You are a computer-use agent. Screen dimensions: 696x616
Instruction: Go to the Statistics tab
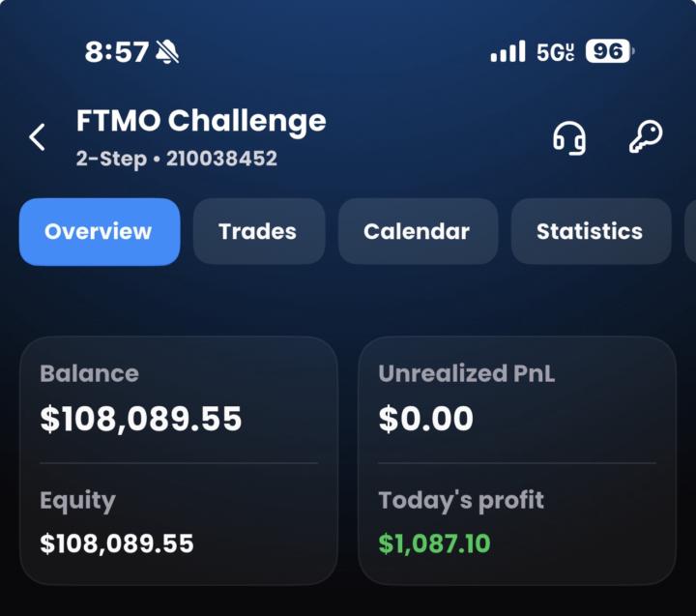click(x=590, y=232)
